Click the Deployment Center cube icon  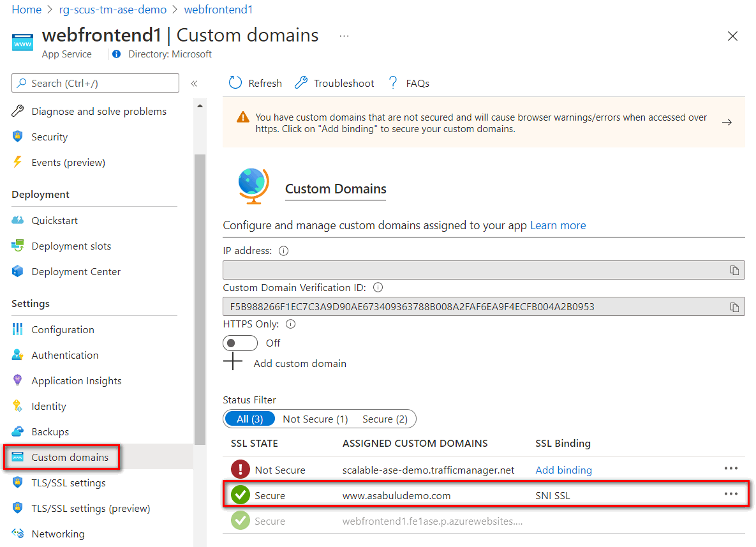18,271
